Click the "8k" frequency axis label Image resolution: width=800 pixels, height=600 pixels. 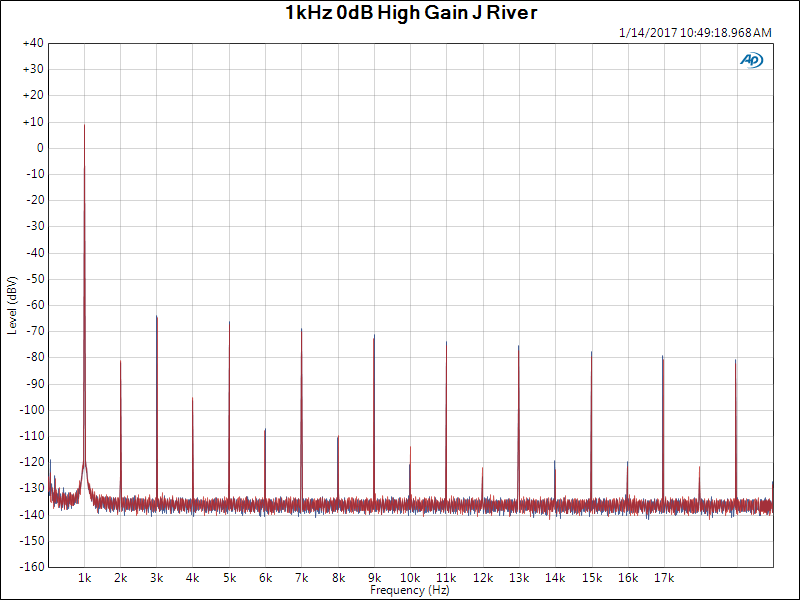[x=338, y=578]
